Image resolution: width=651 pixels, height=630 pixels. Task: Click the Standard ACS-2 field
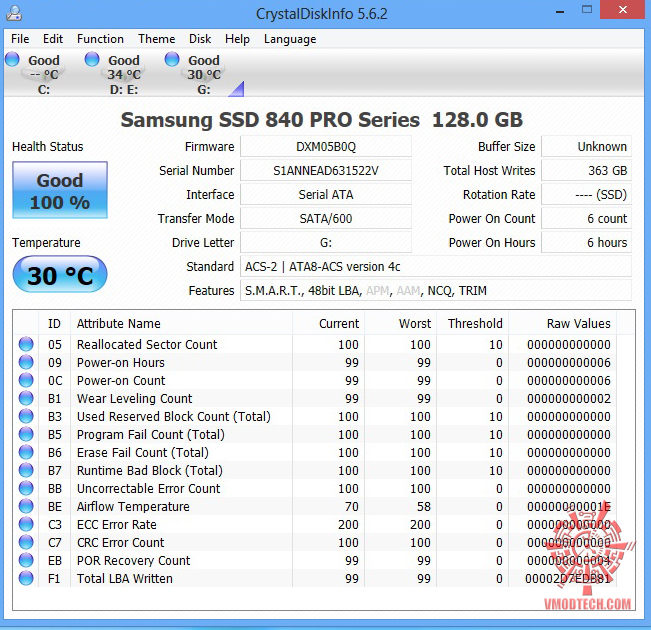pos(436,267)
